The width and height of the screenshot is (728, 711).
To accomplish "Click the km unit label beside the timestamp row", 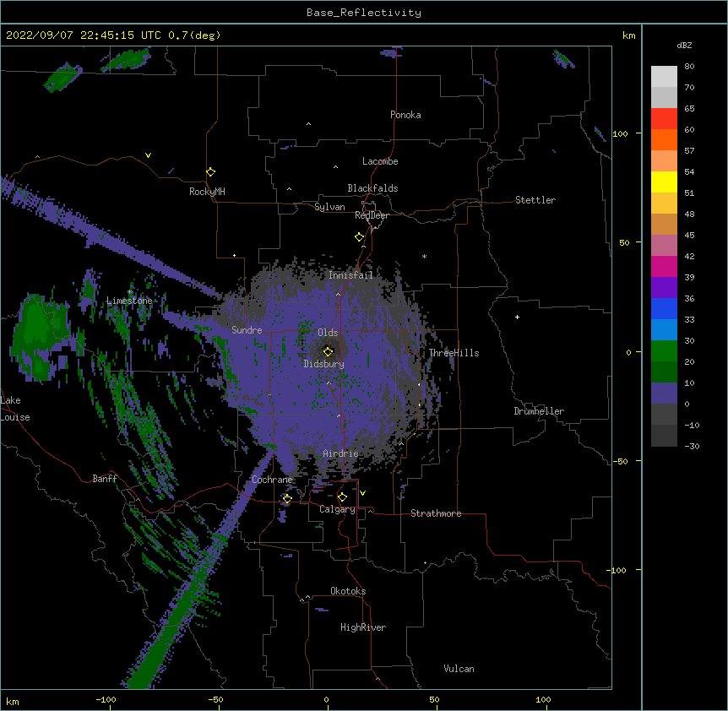I will 628,35.
